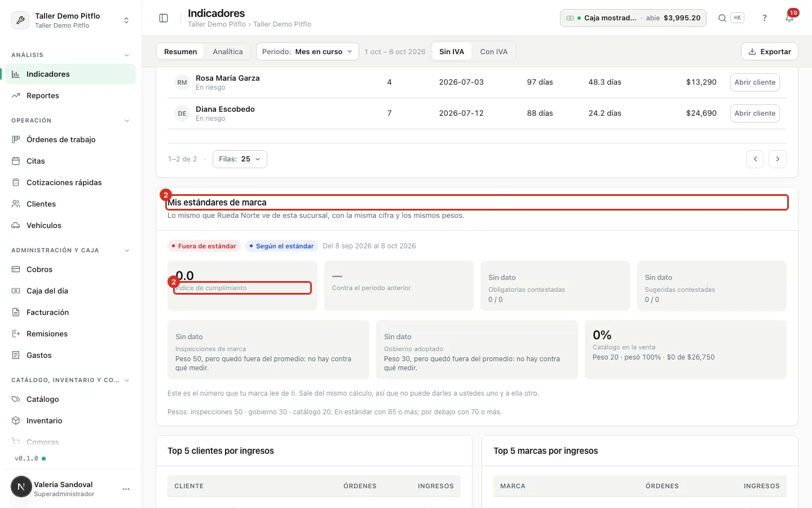Switch to the Con IVA option
Screen dimensions: 812x508
494,51
